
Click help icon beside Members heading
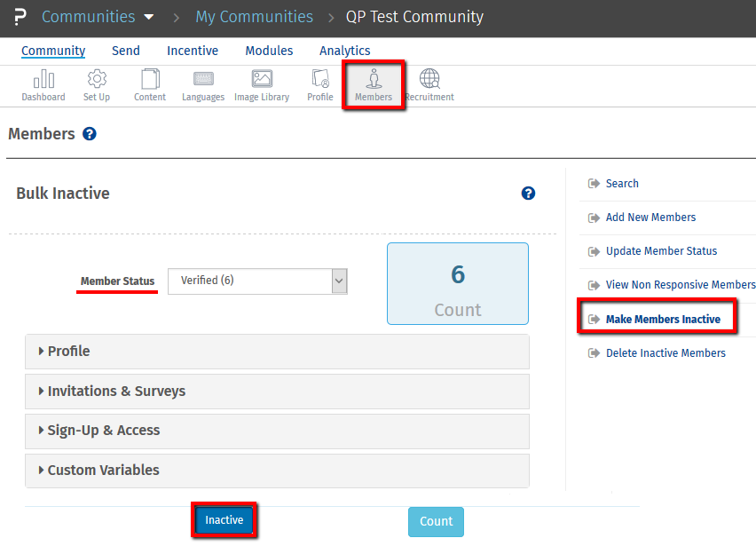coord(90,134)
